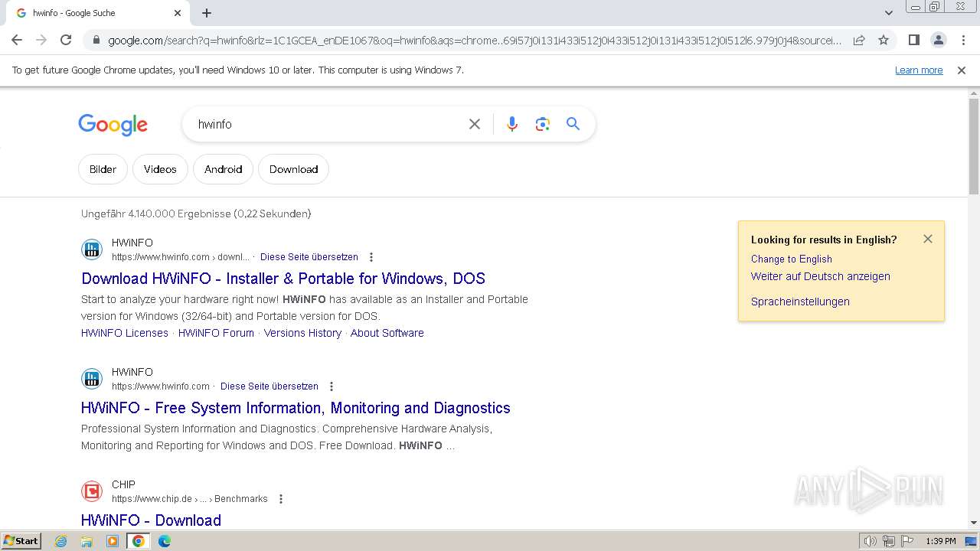Filter results by Videos

(160, 169)
